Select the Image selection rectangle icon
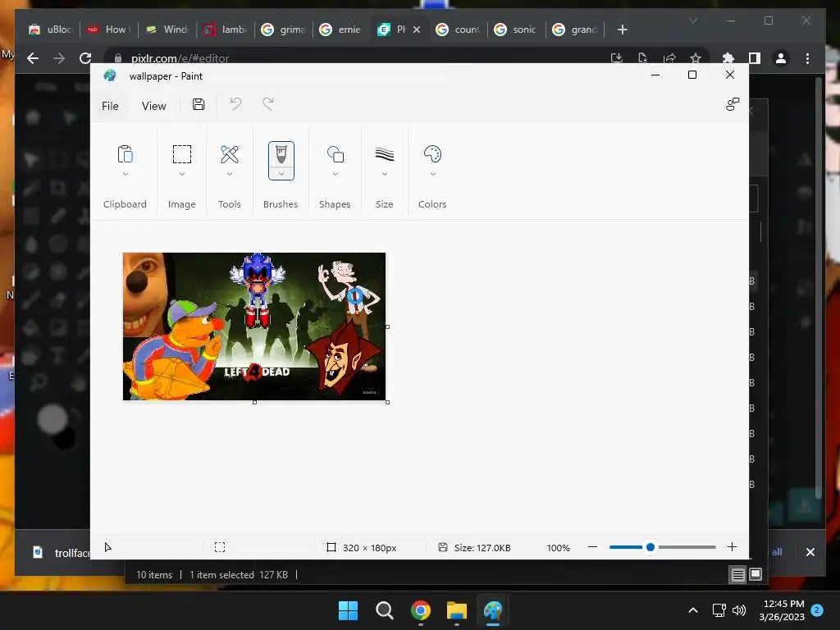The image size is (840, 630). tap(181, 154)
